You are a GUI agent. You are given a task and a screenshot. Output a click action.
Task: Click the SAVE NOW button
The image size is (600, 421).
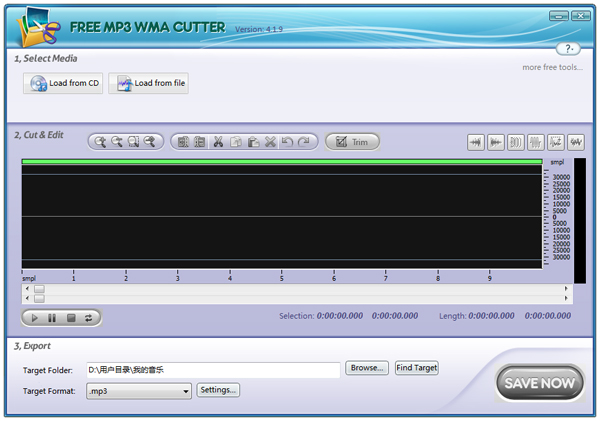tap(539, 383)
